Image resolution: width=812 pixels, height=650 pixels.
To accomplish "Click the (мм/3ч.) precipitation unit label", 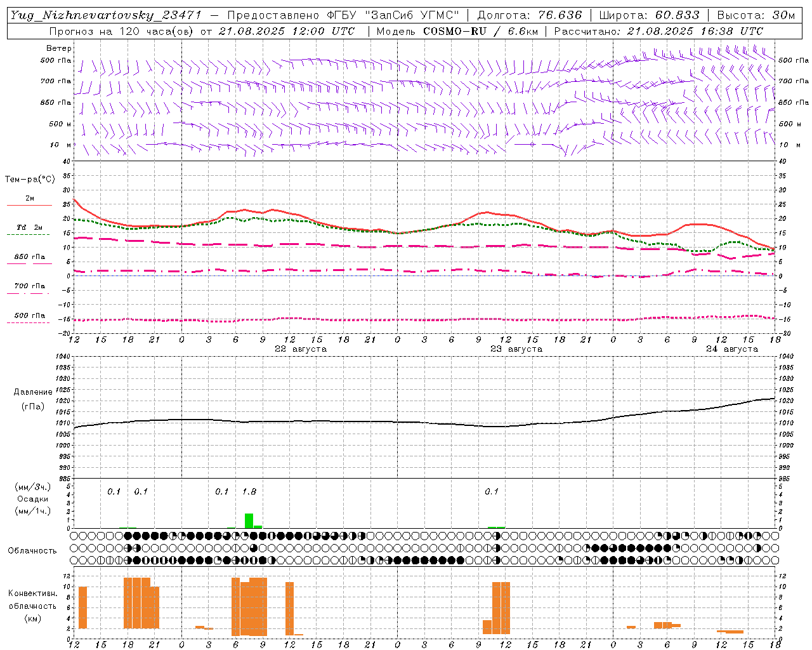I will [33, 487].
